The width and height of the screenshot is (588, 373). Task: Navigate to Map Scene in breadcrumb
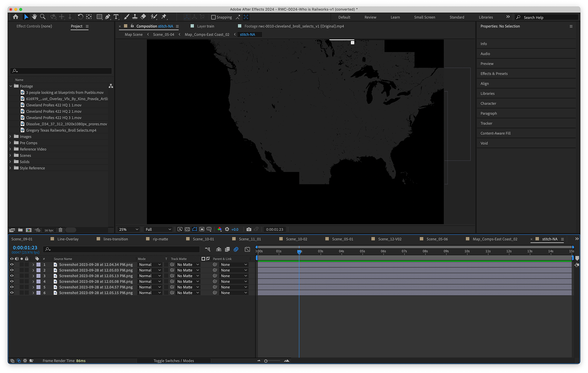(x=134, y=35)
